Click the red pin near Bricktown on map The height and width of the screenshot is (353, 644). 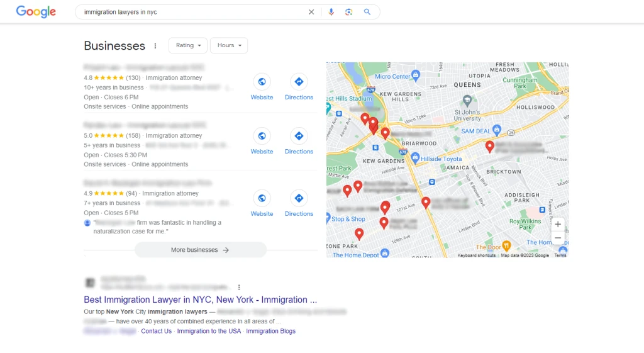(x=489, y=146)
